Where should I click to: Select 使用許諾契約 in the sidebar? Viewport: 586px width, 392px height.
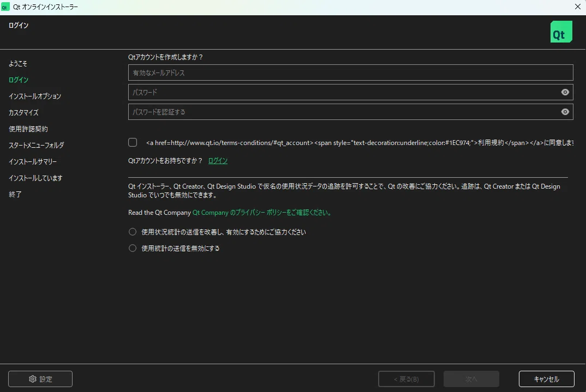[28, 129]
